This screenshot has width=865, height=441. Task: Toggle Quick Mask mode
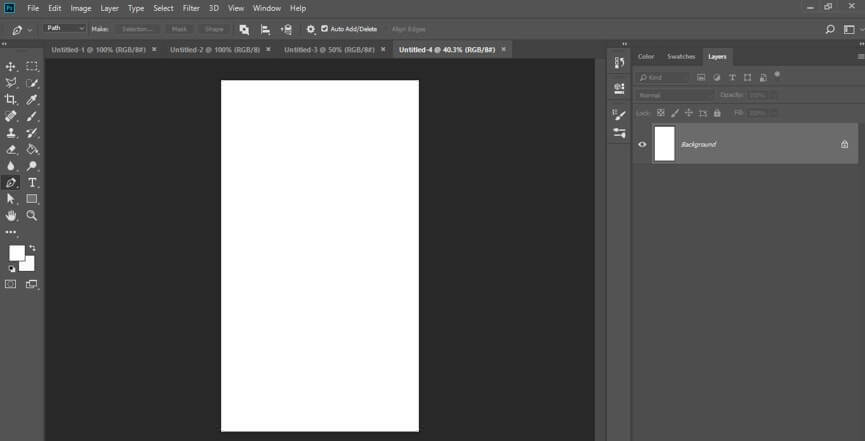coord(10,284)
